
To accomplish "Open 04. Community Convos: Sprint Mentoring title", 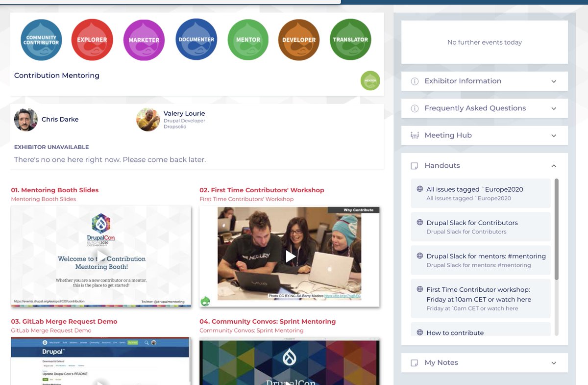I will click(x=268, y=321).
